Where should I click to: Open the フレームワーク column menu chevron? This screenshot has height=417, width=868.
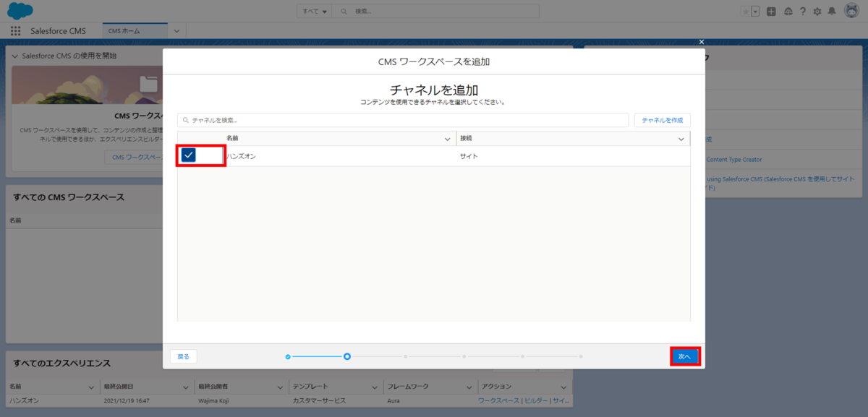469,387
